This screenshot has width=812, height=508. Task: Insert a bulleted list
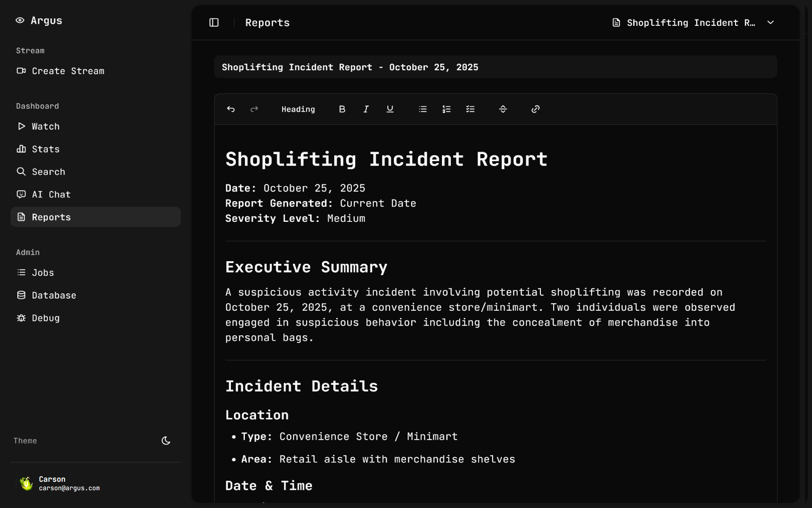coord(422,109)
